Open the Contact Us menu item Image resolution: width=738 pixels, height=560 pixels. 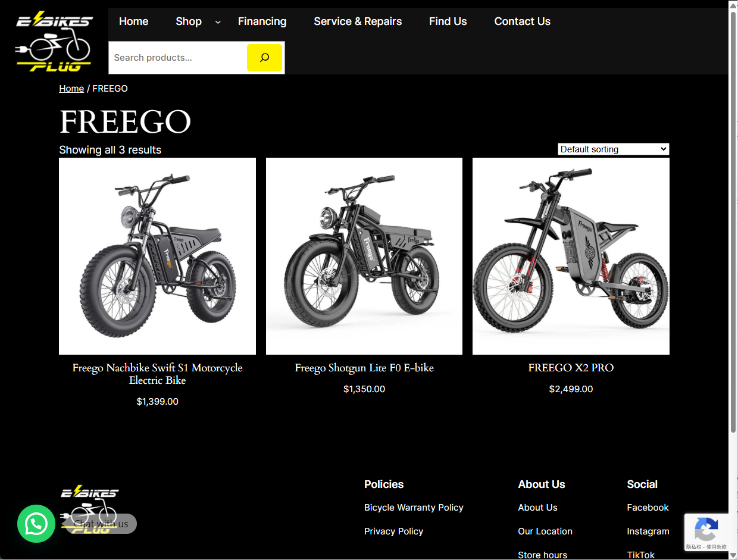(x=522, y=21)
